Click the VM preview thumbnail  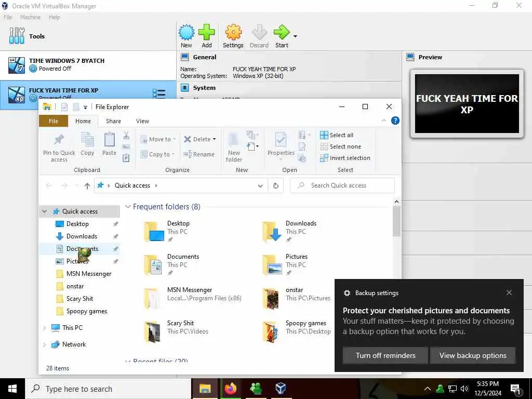pos(467,103)
